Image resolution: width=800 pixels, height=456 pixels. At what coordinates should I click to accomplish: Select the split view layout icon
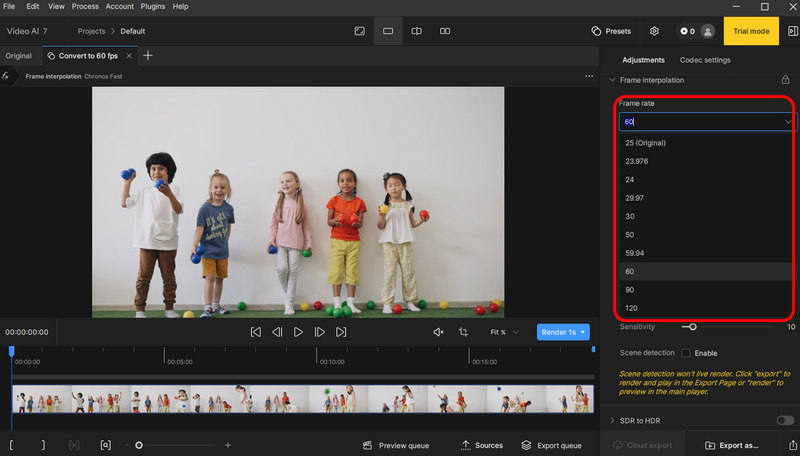click(x=417, y=31)
